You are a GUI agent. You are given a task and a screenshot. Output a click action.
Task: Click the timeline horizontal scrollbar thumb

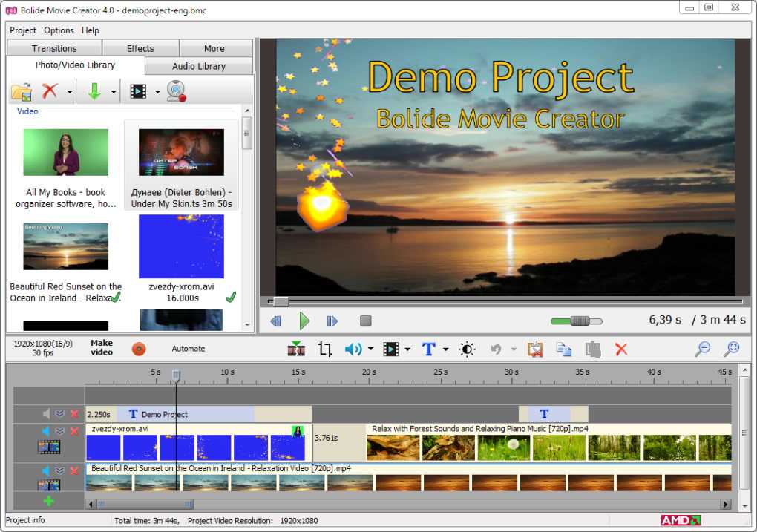145,505
